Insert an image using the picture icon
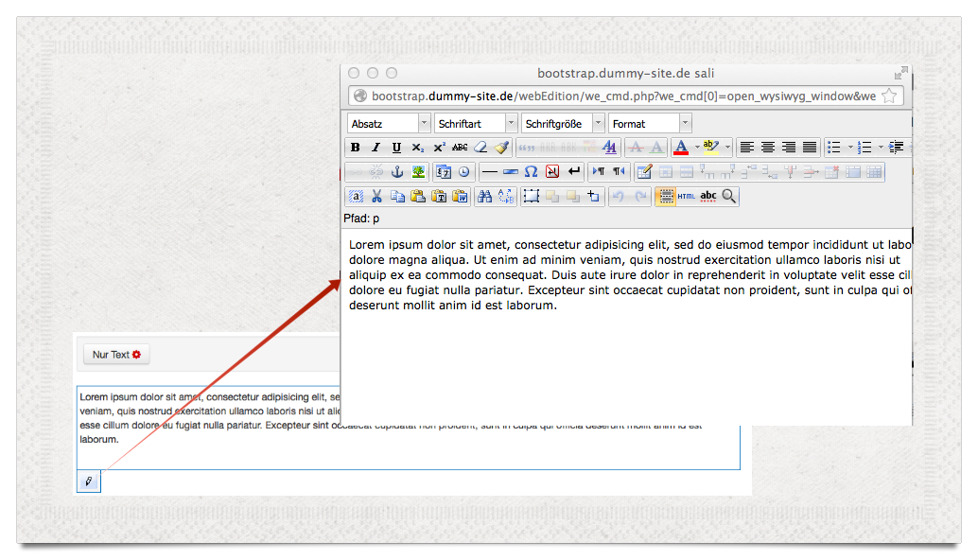The height and width of the screenshot is (560, 978). (x=418, y=172)
